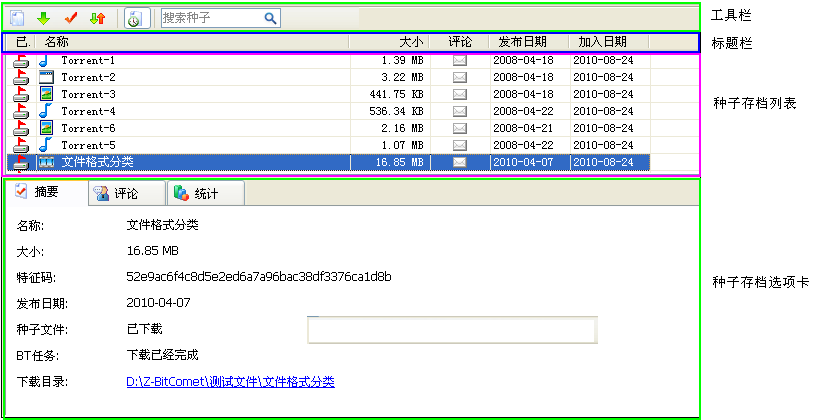Open comments envelope for 文件格式分类 row
This screenshot has width=832, height=420.
[460, 162]
